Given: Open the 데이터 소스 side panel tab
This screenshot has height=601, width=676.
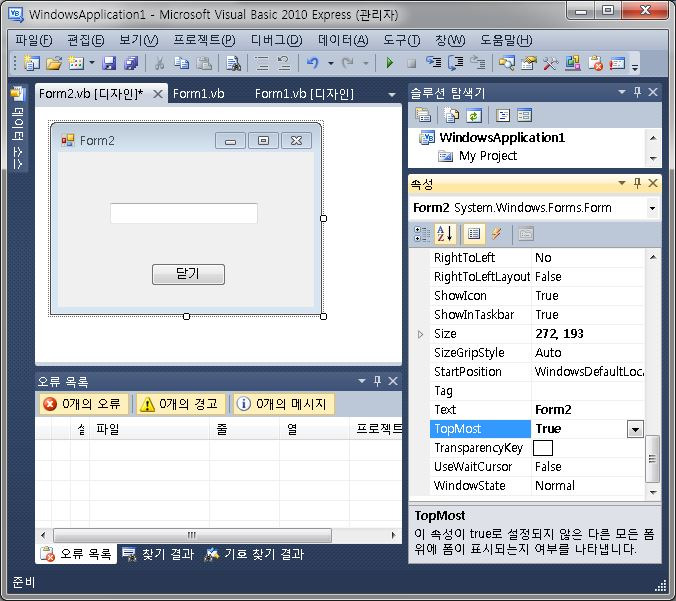Looking at the screenshot, I should pyautogui.click(x=17, y=128).
